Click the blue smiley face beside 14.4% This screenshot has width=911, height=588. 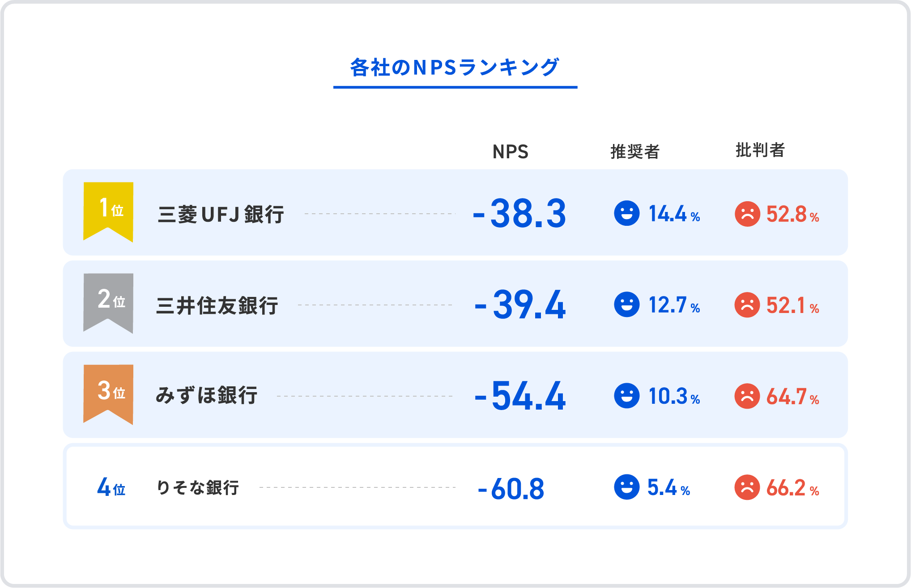[626, 213]
